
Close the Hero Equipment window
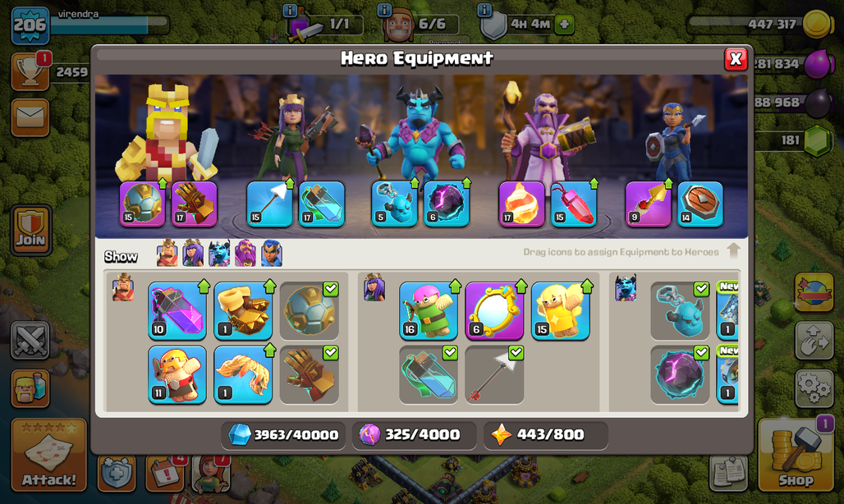[x=736, y=59]
